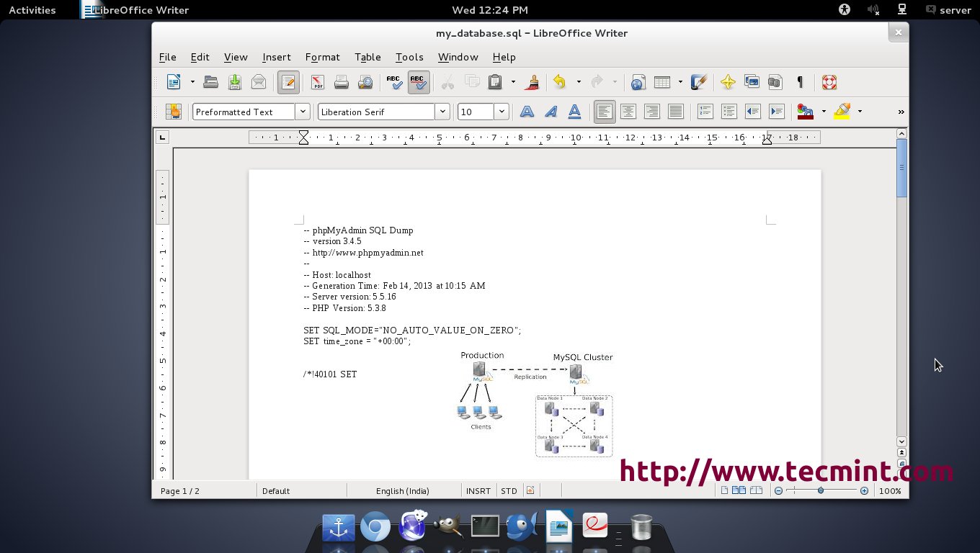Viewport: 980px width, 553px height.
Task: Open the Format menu
Action: tap(322, 57)
